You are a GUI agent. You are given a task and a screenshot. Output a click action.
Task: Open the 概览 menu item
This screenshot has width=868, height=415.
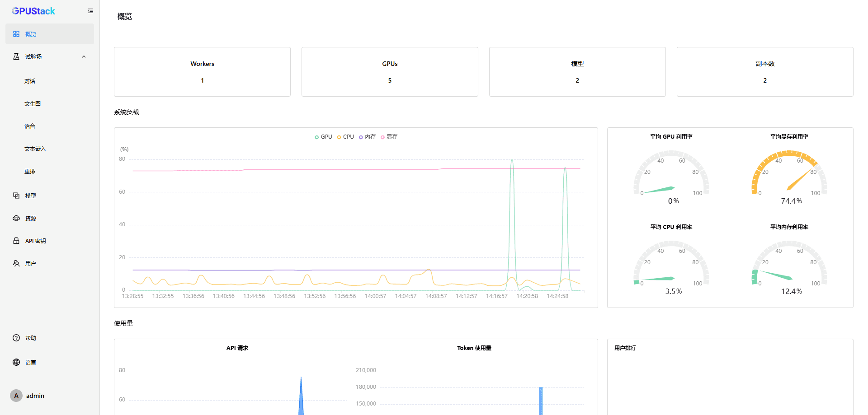(x=50, y=34)
